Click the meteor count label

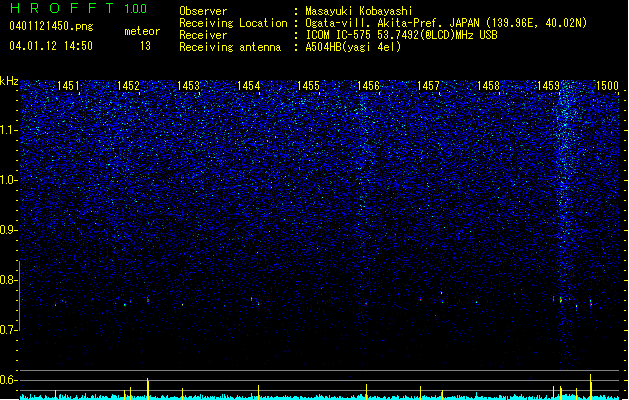(142, 31)
